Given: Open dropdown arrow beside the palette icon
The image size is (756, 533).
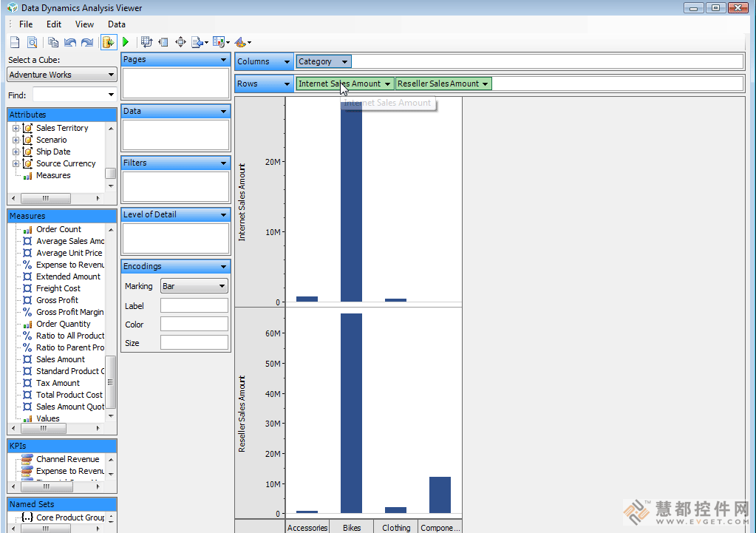Looking at the screenshot, I should (249, 42).
